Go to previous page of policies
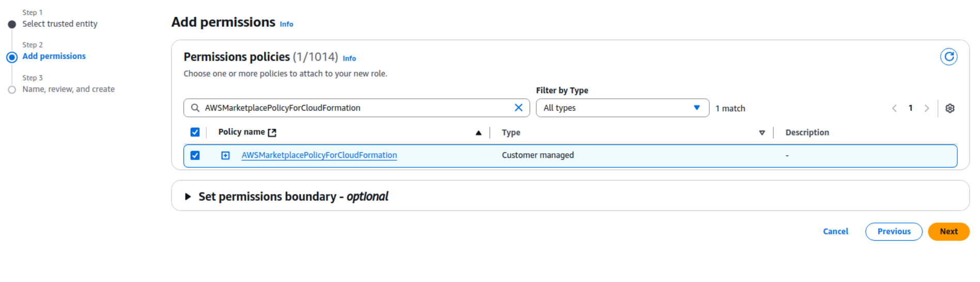Image resolution: width=980 pixels, height=282 pixels. (894, 108)
